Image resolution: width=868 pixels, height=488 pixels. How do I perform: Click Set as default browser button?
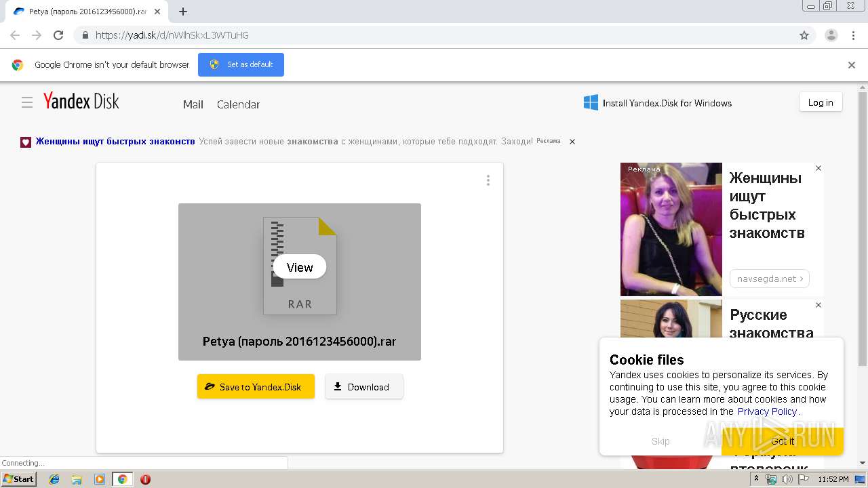241,64
